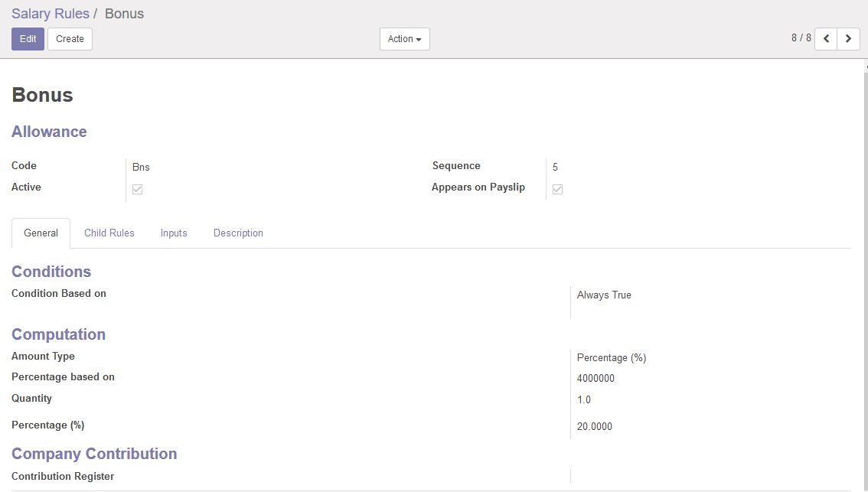Click the 8 / 8 pager counter
Screen dimensions: 868x492
(x=801, y=38)
